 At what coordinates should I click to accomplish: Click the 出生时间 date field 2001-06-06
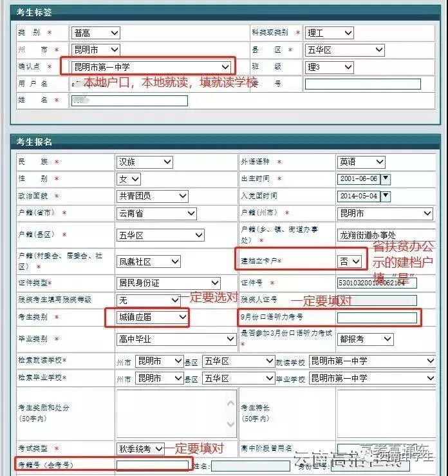(x=359, y=179)
